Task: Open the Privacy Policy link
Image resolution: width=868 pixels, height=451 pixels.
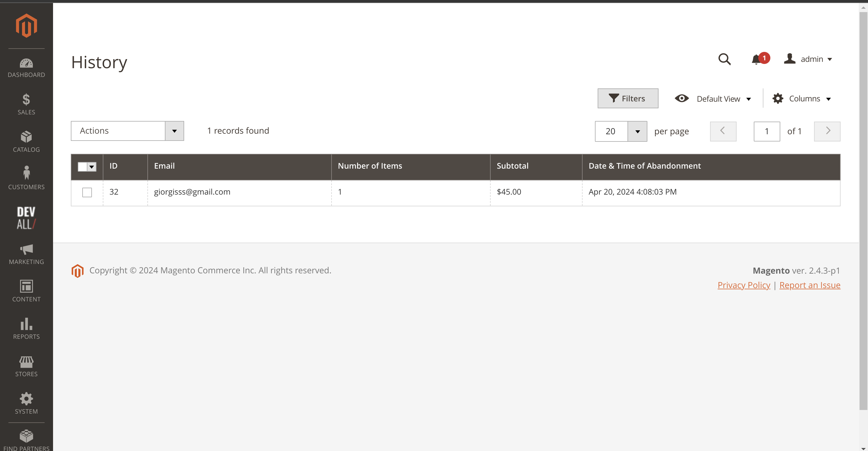Action: [x=743, y=285]
